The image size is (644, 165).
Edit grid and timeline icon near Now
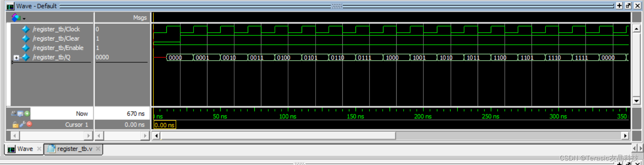[20, 113]
